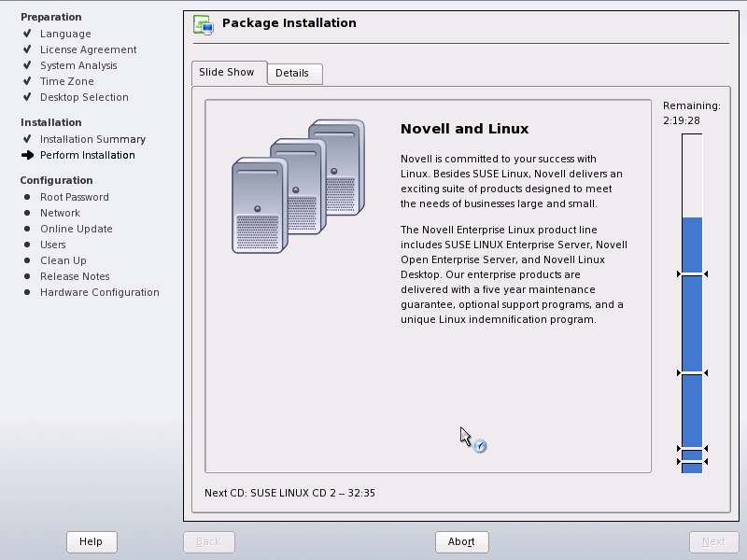This screenshot has height=560, width=747.
Task: Abort the package installation
Action: (x=461, y=542)
